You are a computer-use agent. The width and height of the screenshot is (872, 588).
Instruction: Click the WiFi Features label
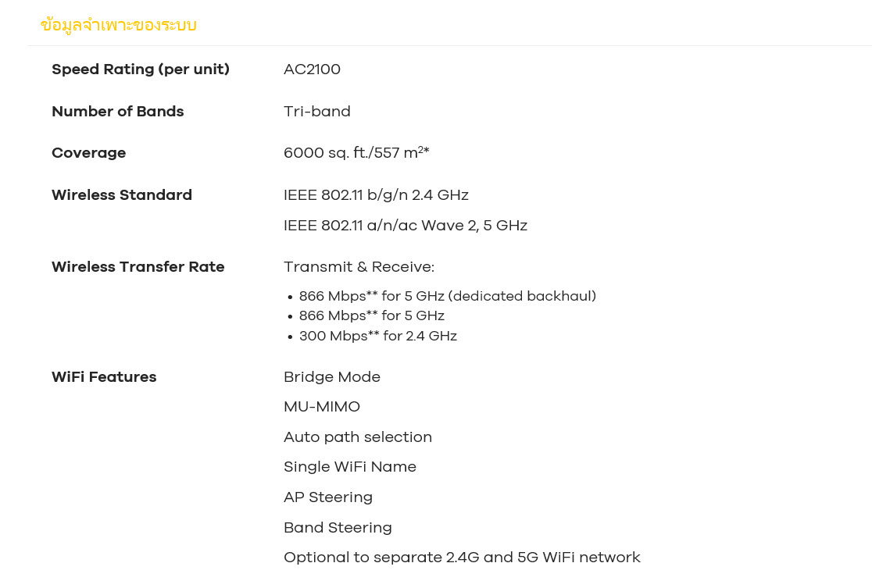104,377
